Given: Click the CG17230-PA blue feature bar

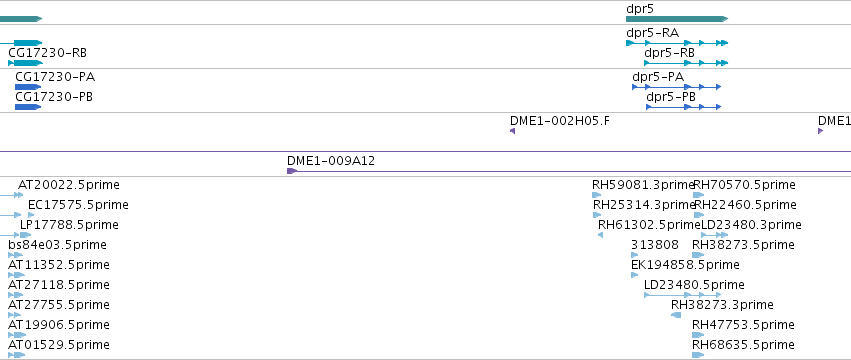Looking at the screenshot, I should click(28, 87).
